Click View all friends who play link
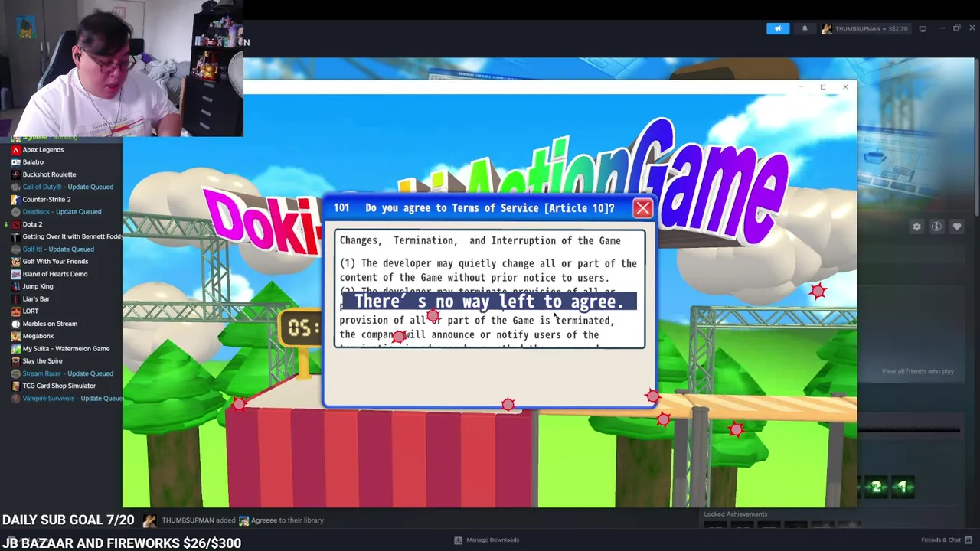 click(917, 371)
